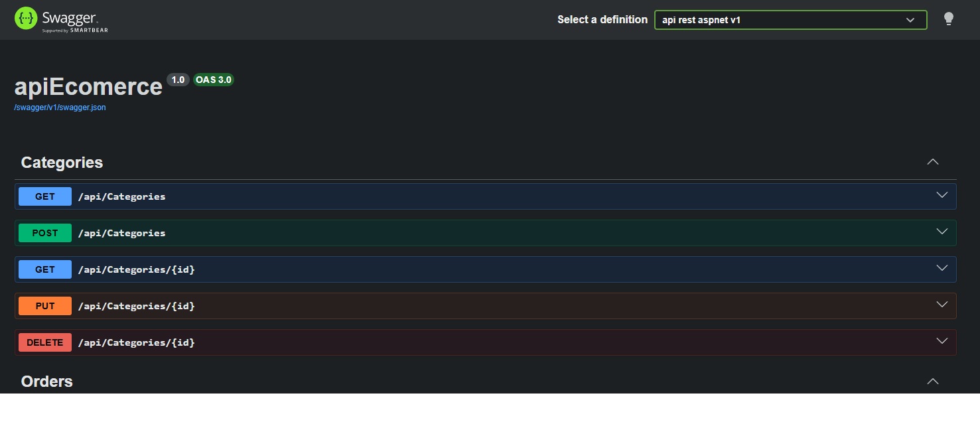Click the Categories tag heading
The image size is (980, 430).
[62, 163]
